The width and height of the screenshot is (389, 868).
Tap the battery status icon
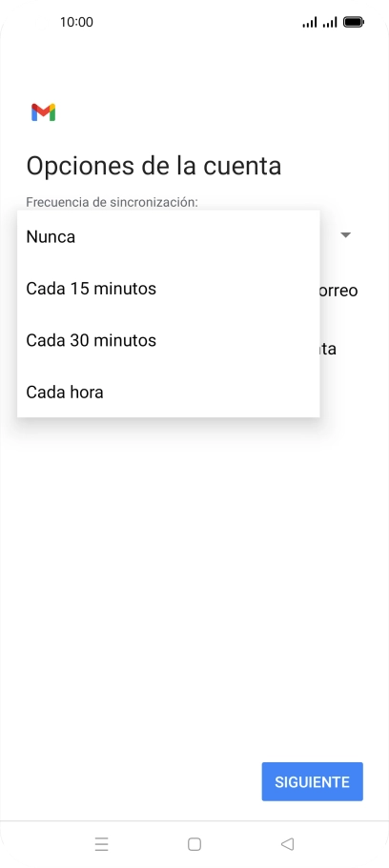354,22
